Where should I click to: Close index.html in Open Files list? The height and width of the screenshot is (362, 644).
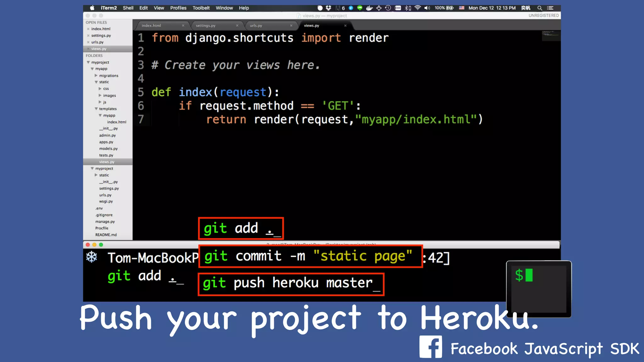pos(88,29)
